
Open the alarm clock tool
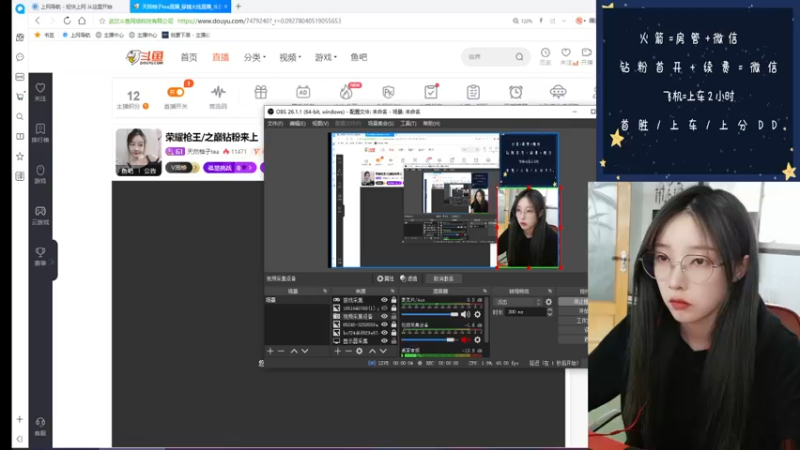click(515, 92)
